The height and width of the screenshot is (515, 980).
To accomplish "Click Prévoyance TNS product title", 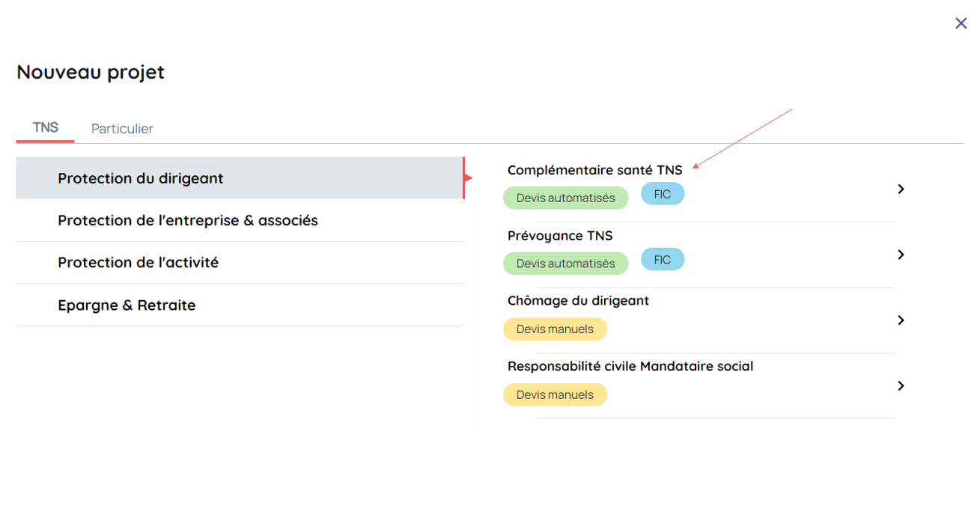I will click(x=560, y=236).
